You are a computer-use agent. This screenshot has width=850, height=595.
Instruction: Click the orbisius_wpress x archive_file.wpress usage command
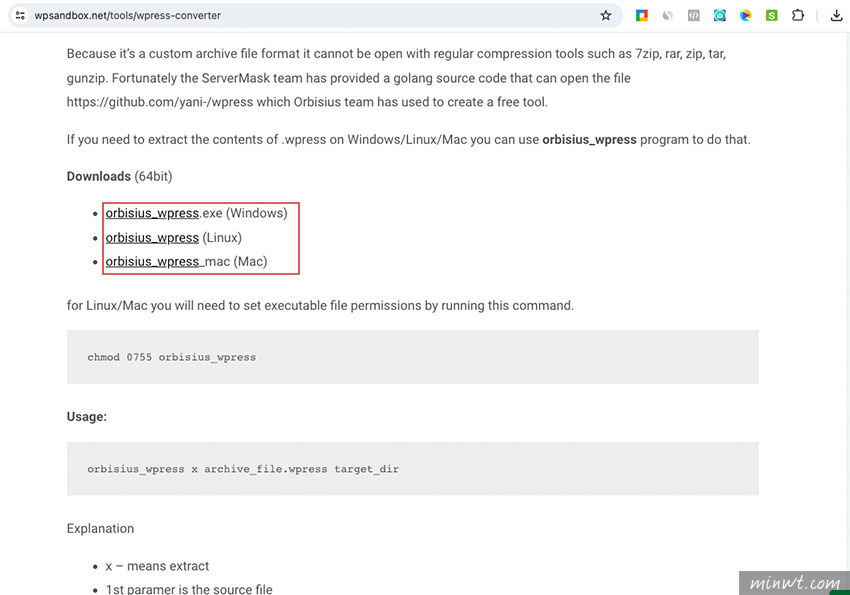tap(243, 469)
